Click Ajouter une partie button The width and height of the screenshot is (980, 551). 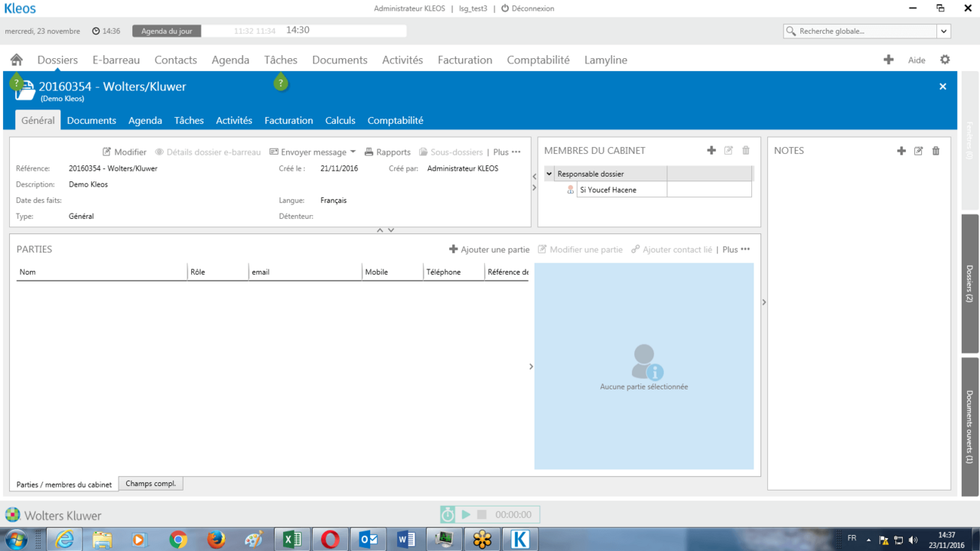pos(490,249)
